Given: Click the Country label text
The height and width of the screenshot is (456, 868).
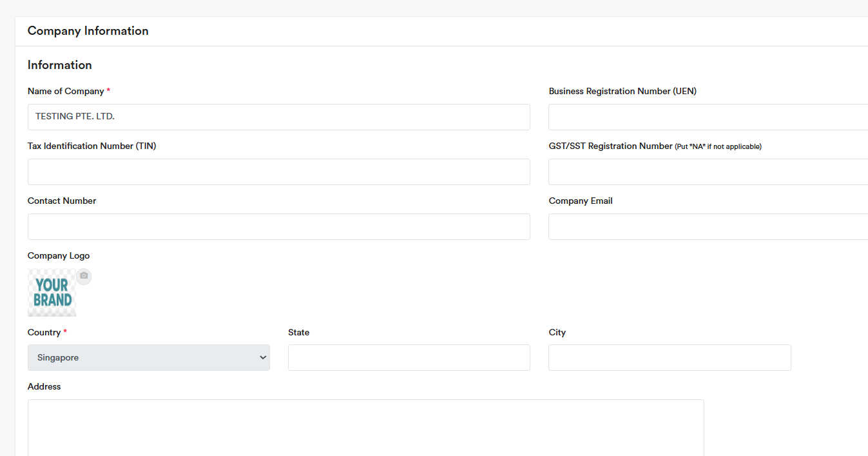Looking at the screenshot, I should tap(44, 332).
